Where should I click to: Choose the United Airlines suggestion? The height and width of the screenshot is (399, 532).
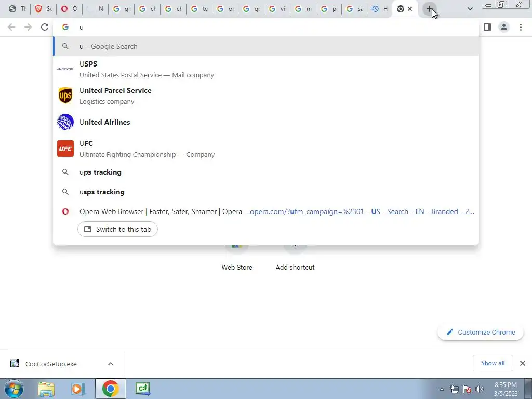pos(266,122)
